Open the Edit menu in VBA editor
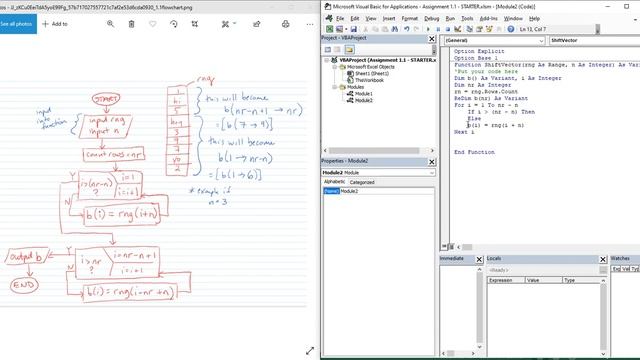This screenshot has height=360, width=640. pos(355,18)
